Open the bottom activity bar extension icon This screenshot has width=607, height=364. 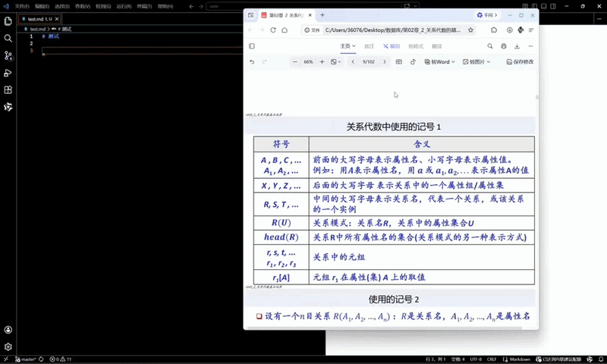coord(8,107)
